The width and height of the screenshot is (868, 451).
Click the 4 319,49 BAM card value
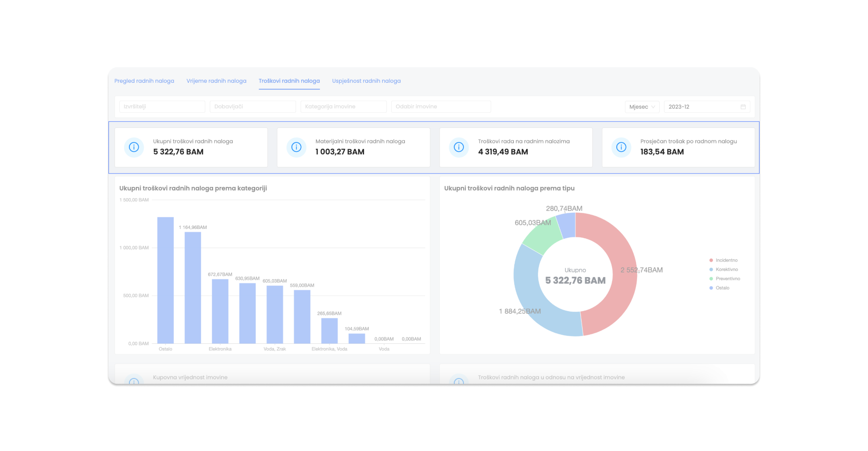point(503,152)
